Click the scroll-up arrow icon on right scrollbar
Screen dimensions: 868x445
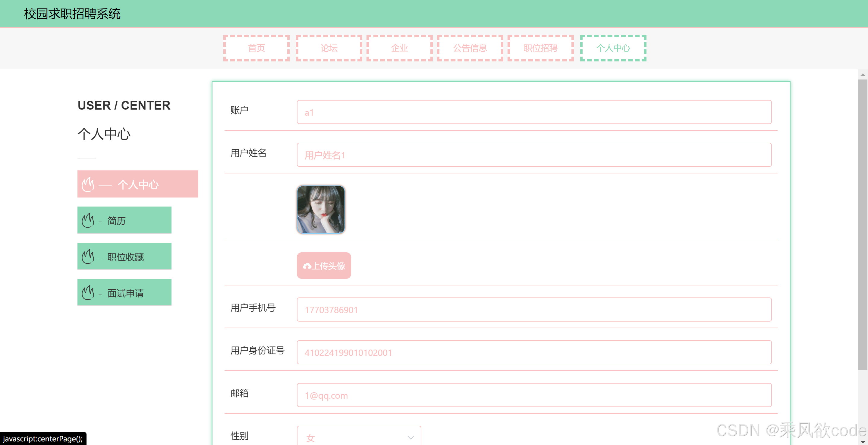pos(863,74)
